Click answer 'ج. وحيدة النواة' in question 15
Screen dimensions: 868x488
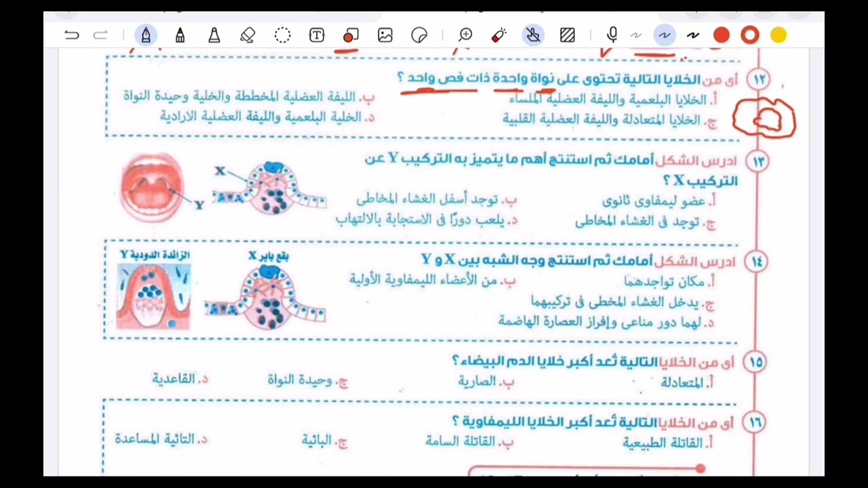coord(307,380)
